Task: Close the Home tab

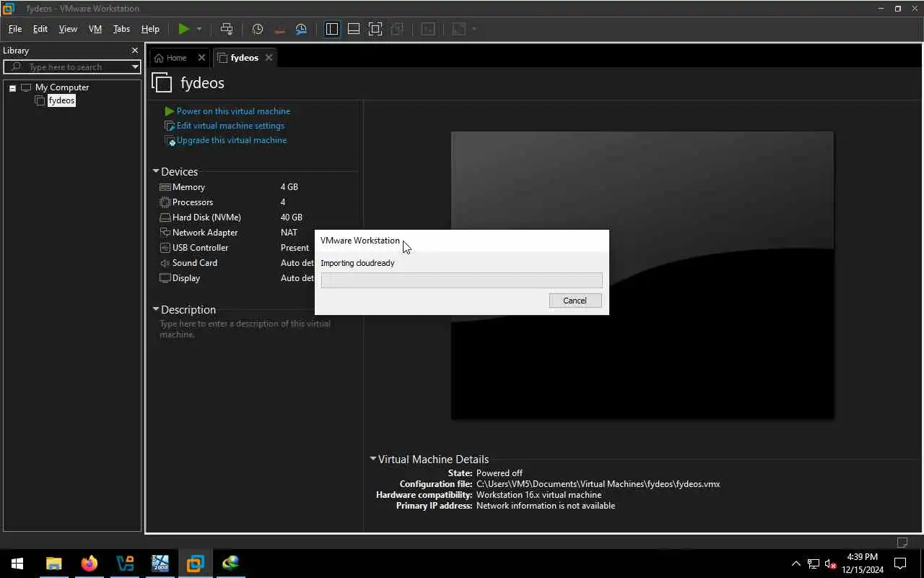Action: coord(201,58)
